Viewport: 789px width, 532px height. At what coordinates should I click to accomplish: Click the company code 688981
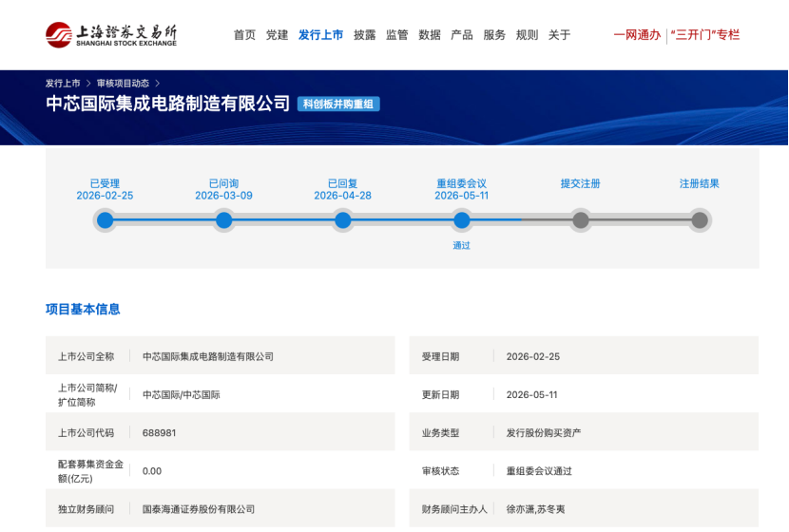pos(159,433)
